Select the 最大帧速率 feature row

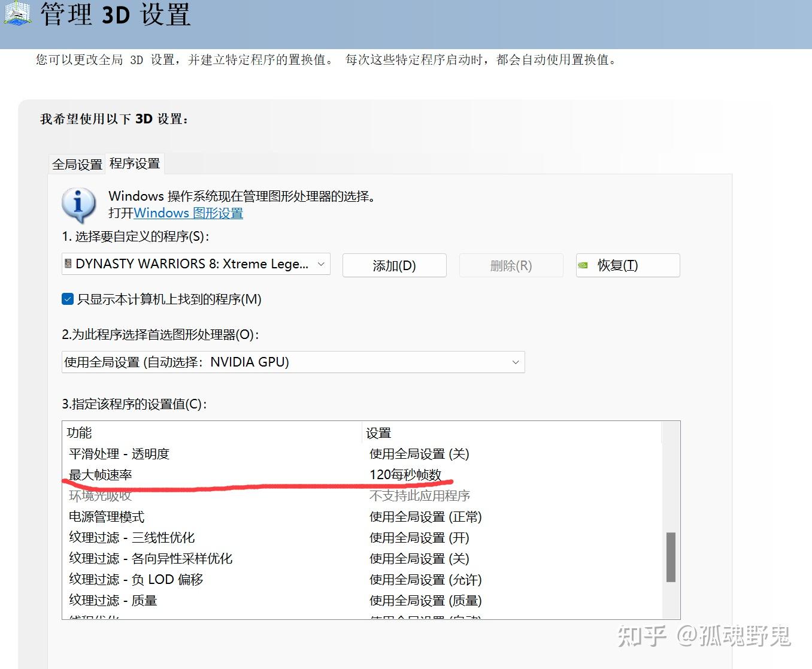(x=362, y=475)
